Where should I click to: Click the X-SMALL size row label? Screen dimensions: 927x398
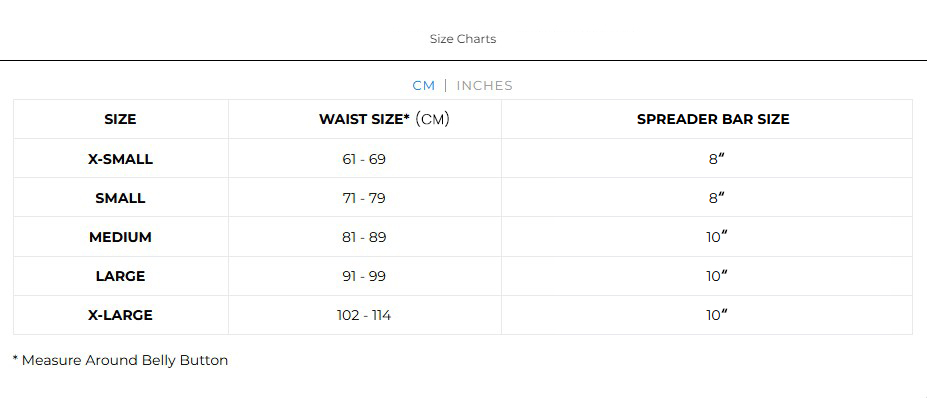[x=121, y=159]
